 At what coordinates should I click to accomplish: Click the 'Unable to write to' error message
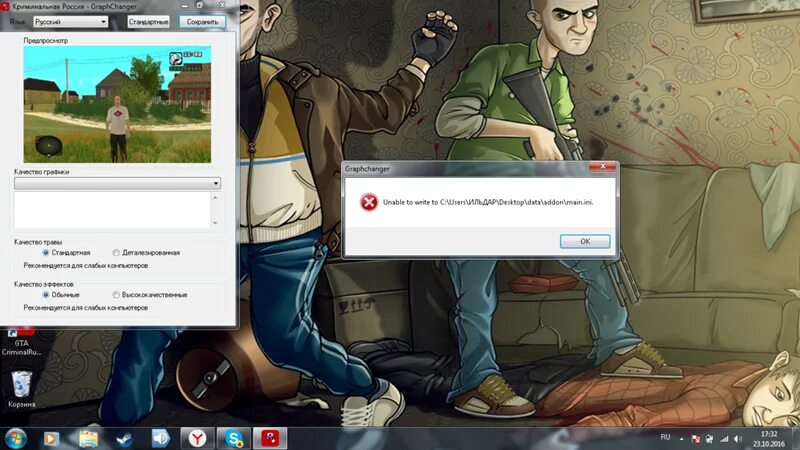click(x=488, y=202)
